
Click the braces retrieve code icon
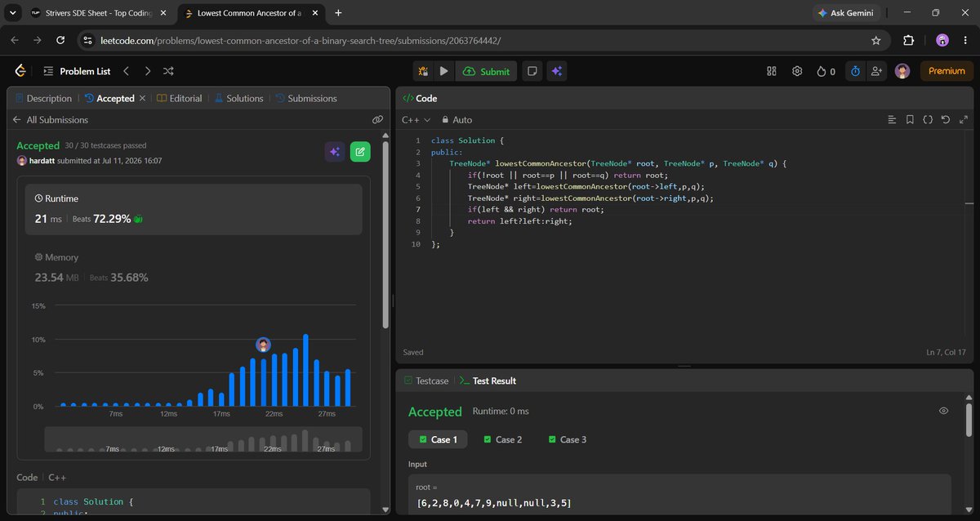[x=928, y=119]
